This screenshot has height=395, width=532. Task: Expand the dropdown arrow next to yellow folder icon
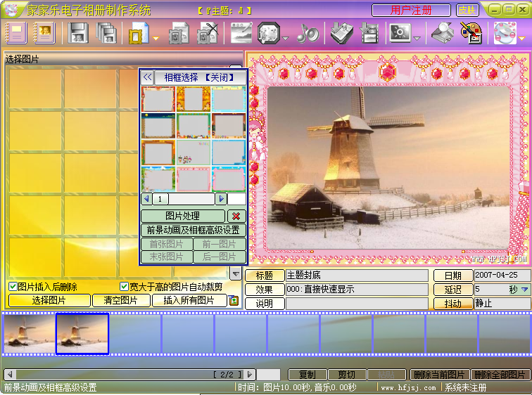[x=156, y=38]
